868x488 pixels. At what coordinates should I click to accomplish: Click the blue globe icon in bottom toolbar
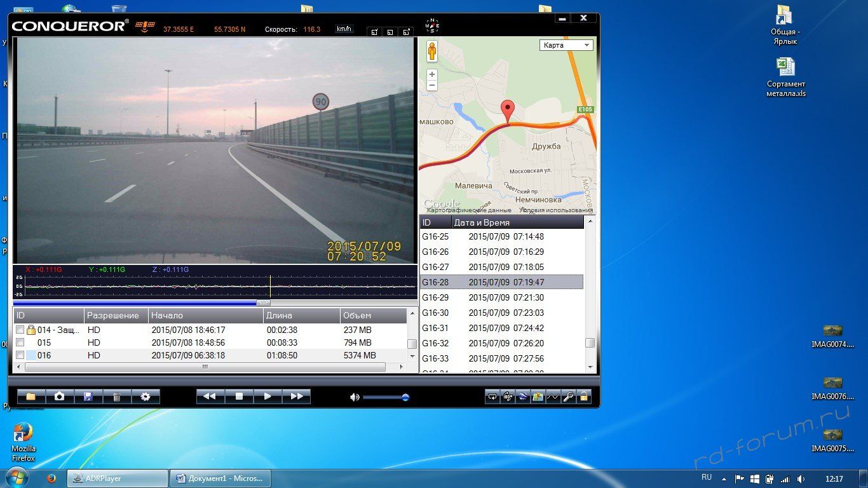click(x=523, y=397)
